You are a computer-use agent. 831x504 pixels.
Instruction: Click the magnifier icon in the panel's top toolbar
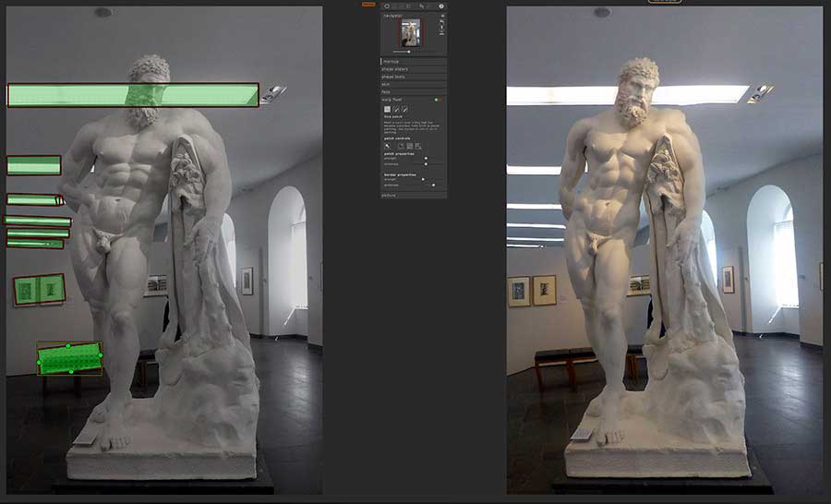tap(422, 6)
